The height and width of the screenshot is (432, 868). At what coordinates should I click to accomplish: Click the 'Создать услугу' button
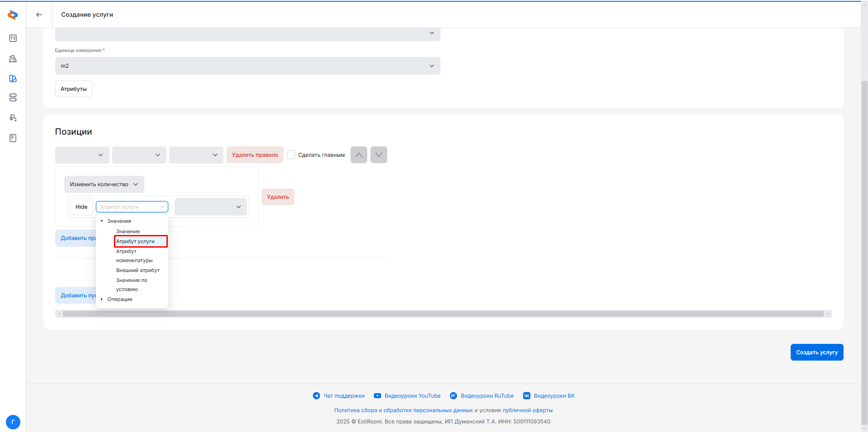click(816, 352)
